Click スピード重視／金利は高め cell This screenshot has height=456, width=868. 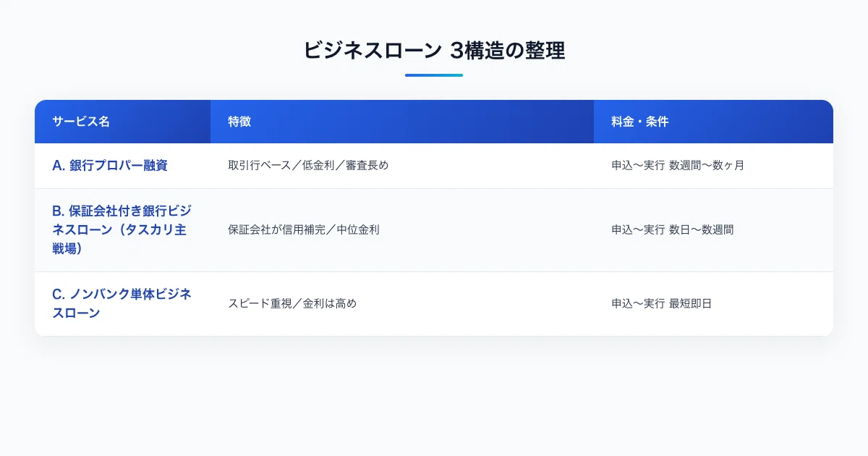(x=292, y=303)
